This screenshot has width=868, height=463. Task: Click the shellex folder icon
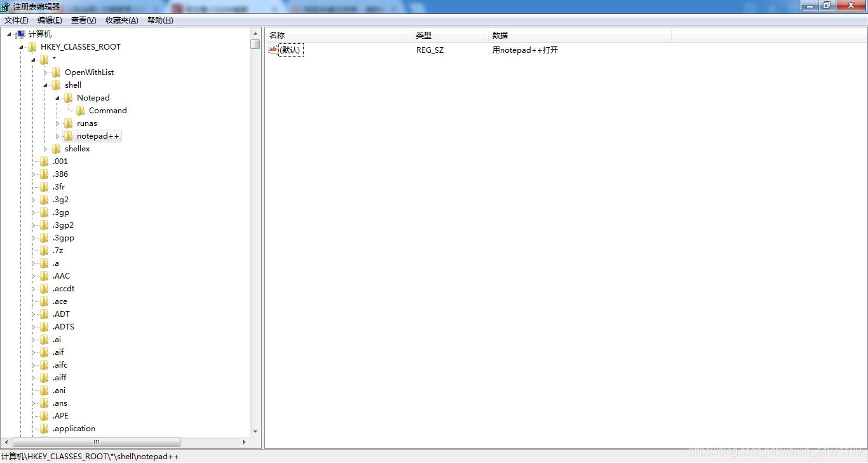(x=56, y=148)
